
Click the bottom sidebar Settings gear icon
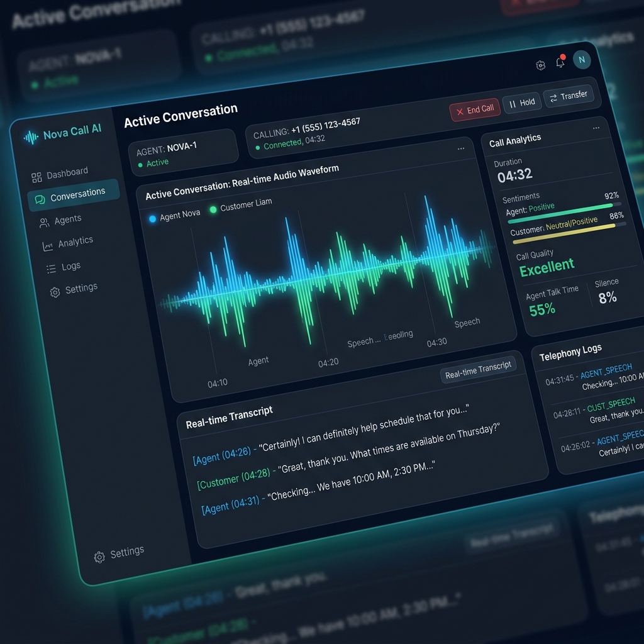tap(99, 557)
